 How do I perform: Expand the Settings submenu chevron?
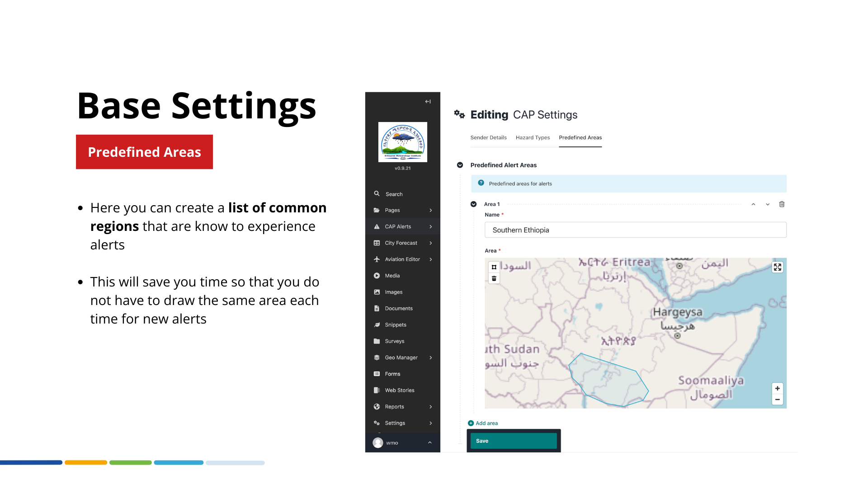coord(431,423)
